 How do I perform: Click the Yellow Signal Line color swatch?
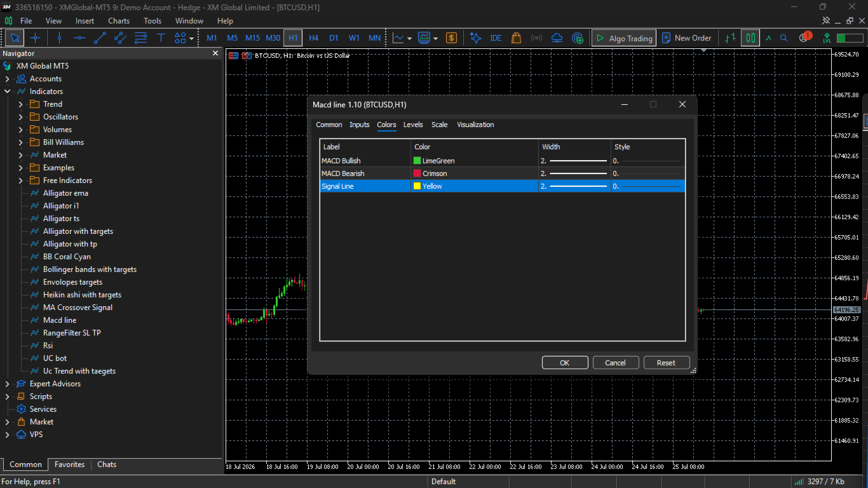click(x=417, y=186)
